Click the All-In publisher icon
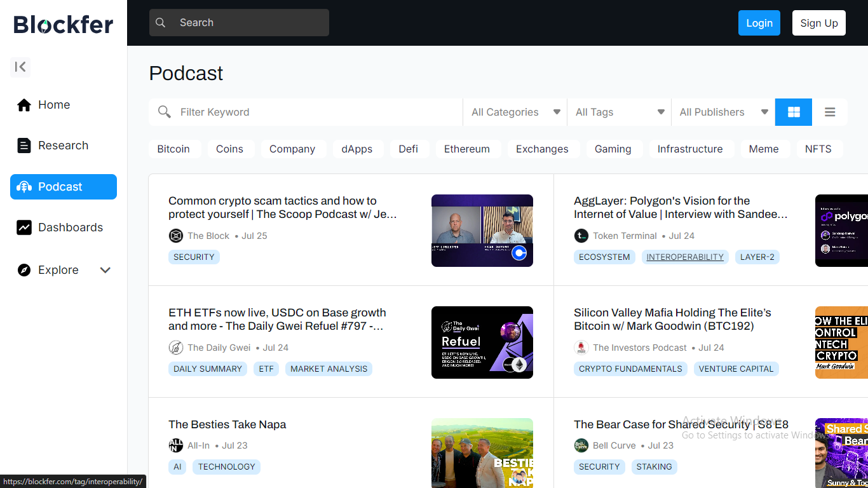Screen dimensions: 868x488 176,445
